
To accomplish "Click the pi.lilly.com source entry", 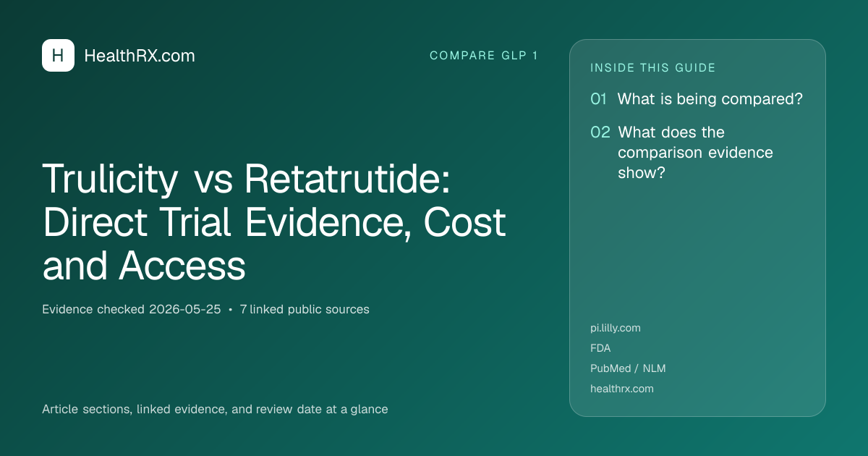I will click(x=616, y=328).
